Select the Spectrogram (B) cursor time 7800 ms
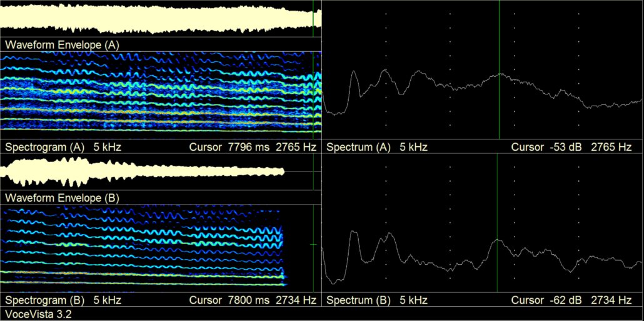The image size is (644, 321). pyautogui.click(x=248, y=300)
